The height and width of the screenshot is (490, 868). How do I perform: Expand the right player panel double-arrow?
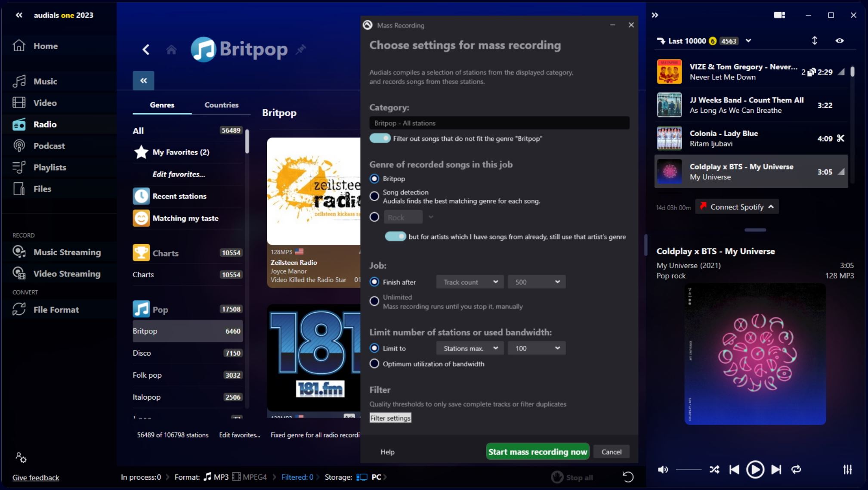pyautogui.click(x=655, y=15)
